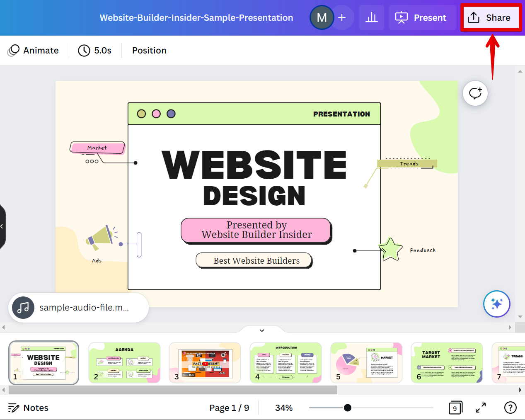Click the zoom slider handle
This screenshot has width=525, height=420.
(347, 408)
